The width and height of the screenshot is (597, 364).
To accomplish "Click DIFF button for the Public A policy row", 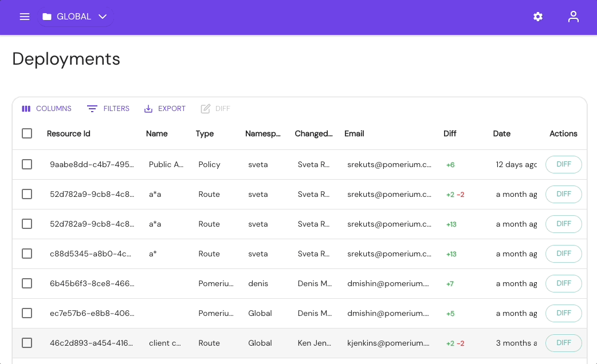I will [563, 164].
